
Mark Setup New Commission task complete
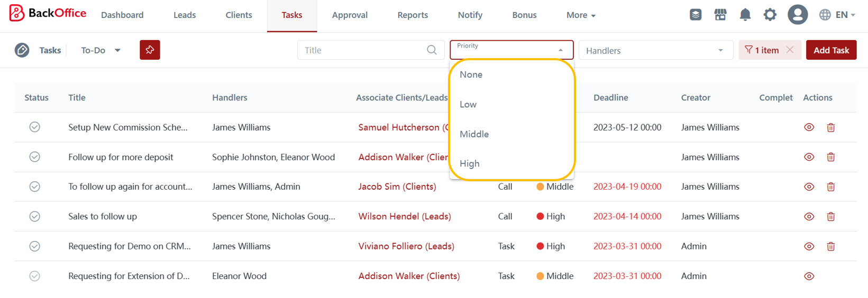click(35, 127)
